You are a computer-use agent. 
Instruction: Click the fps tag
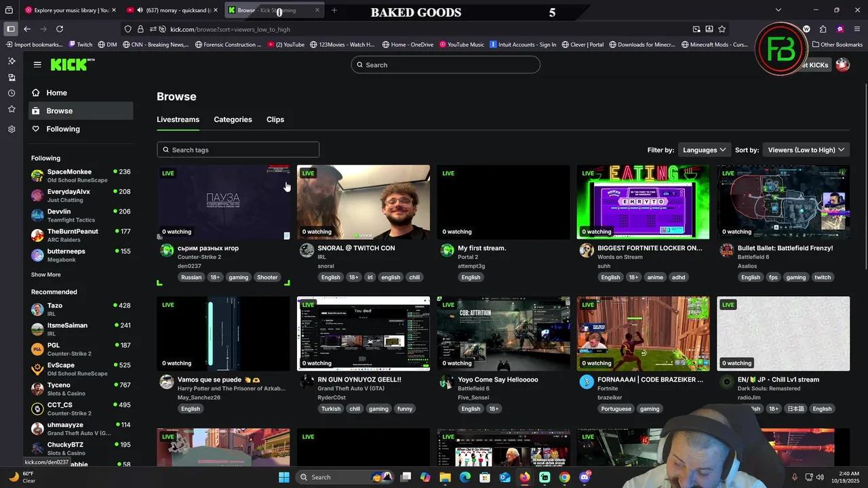773,277
